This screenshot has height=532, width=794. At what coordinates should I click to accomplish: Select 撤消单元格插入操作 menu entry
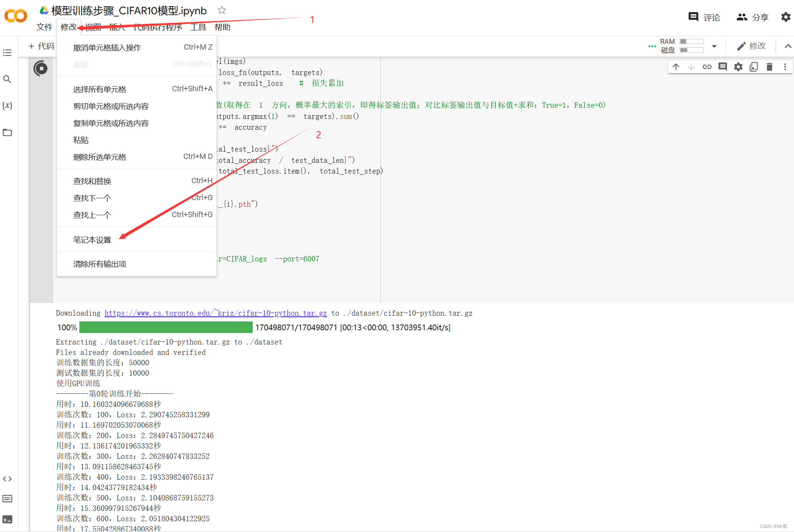click(x=137, y=48)
